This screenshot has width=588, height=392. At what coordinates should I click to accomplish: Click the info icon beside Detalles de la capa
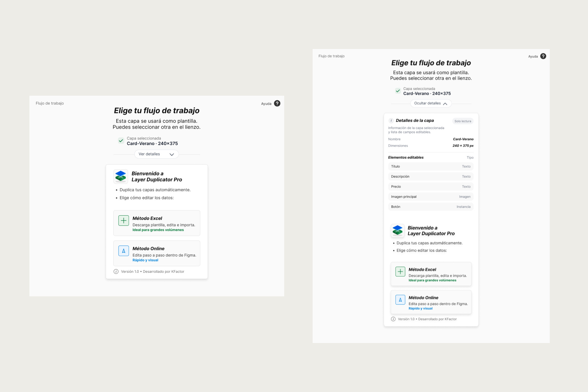point(391,121)
